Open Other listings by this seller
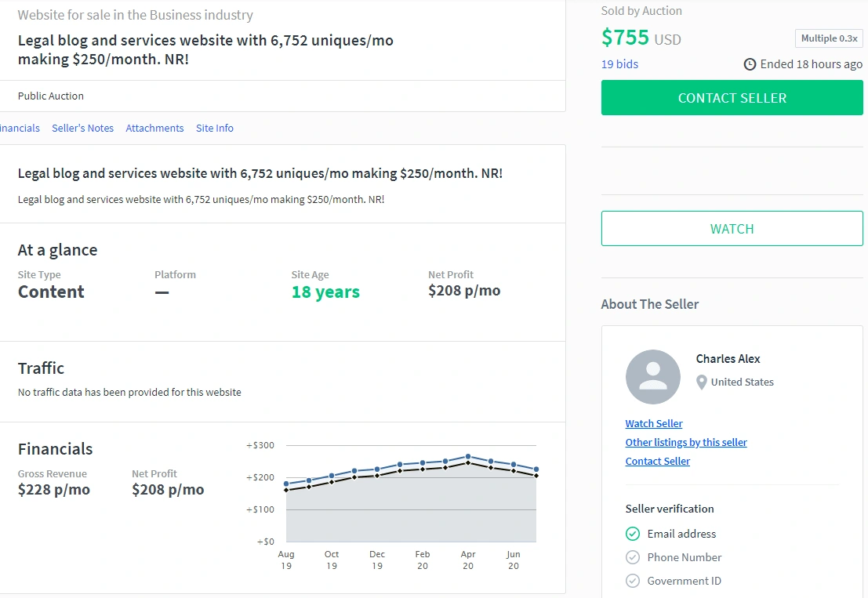Screen dimensions: 868x598 click(686, 443)
